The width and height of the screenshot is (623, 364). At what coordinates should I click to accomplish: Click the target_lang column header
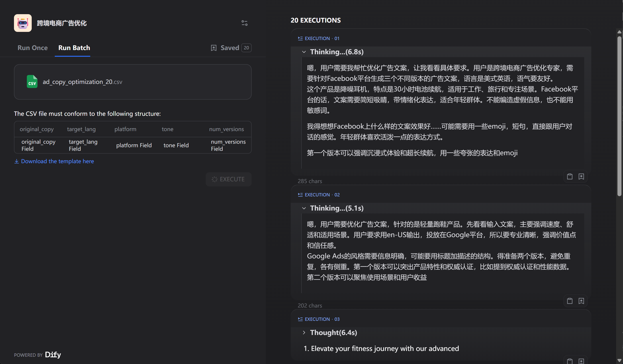click(81, 129)
